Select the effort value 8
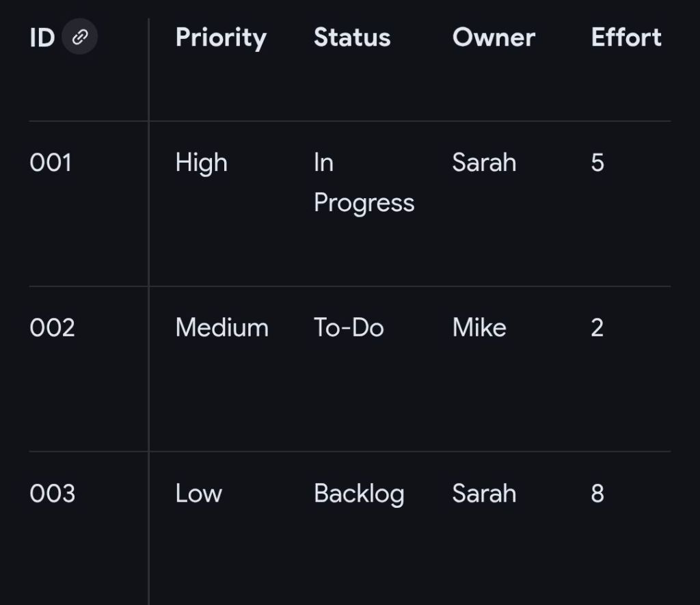 597,494
